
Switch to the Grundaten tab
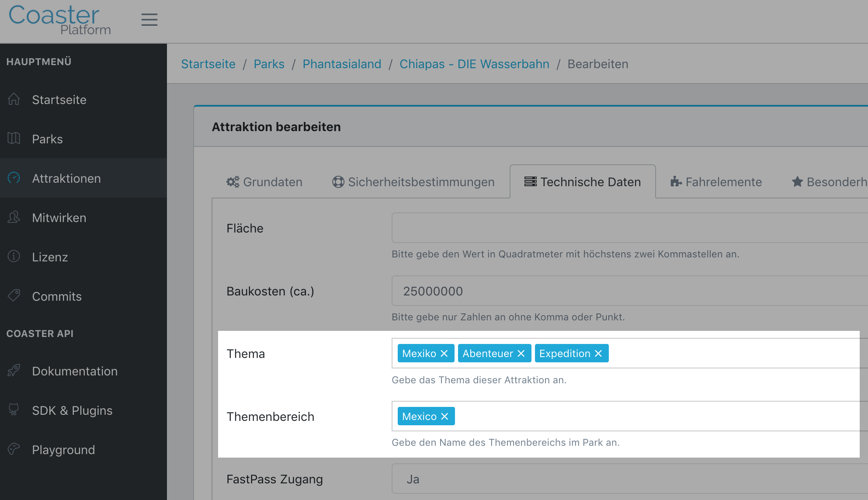(x=264, y=182)
